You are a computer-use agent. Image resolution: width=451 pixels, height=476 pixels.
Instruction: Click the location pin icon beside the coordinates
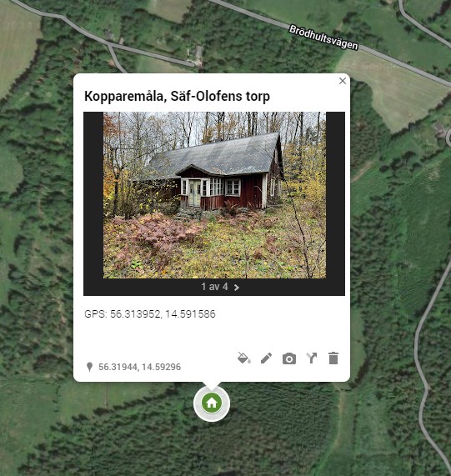[x=89, y=367]
